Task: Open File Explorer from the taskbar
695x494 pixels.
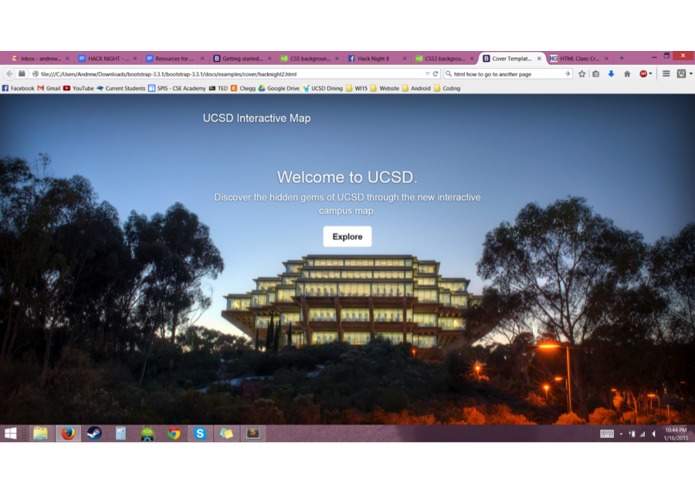Action: [x=40, y=433]
